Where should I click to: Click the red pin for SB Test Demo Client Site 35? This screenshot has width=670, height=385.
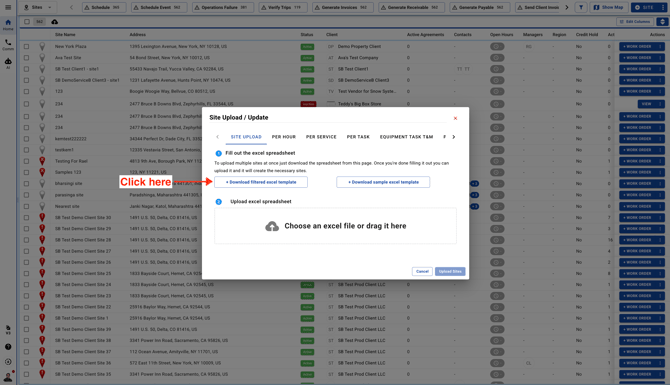point(42,374)
